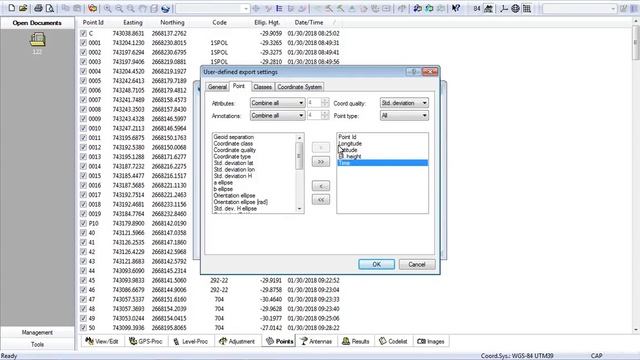Toggle the checkbox for point 43
Viewport: 640px width, 360px height.
tap(83, 261)
